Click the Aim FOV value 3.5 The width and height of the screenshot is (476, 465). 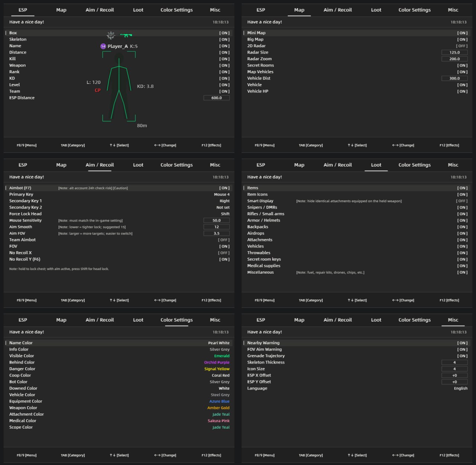216,233
